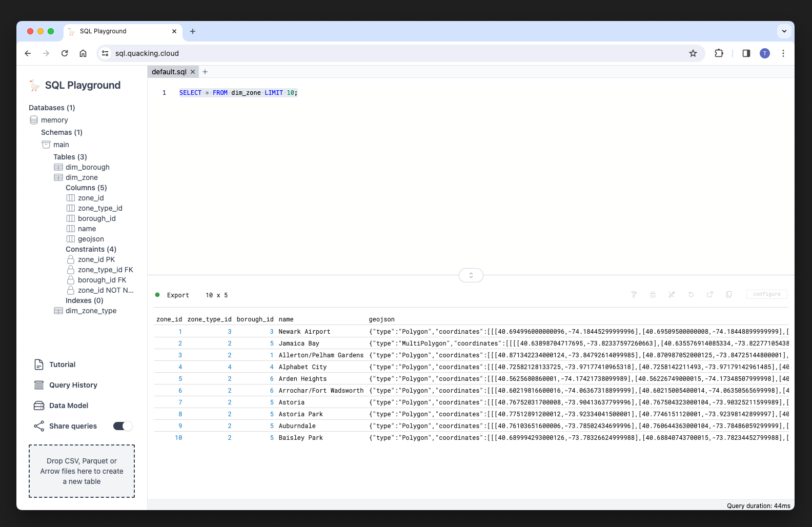Image resolution: width=812 pixels, height=527 pixels.
Task: Click the reset arrow icon in results toolbar
Action: tap(691, 295)
